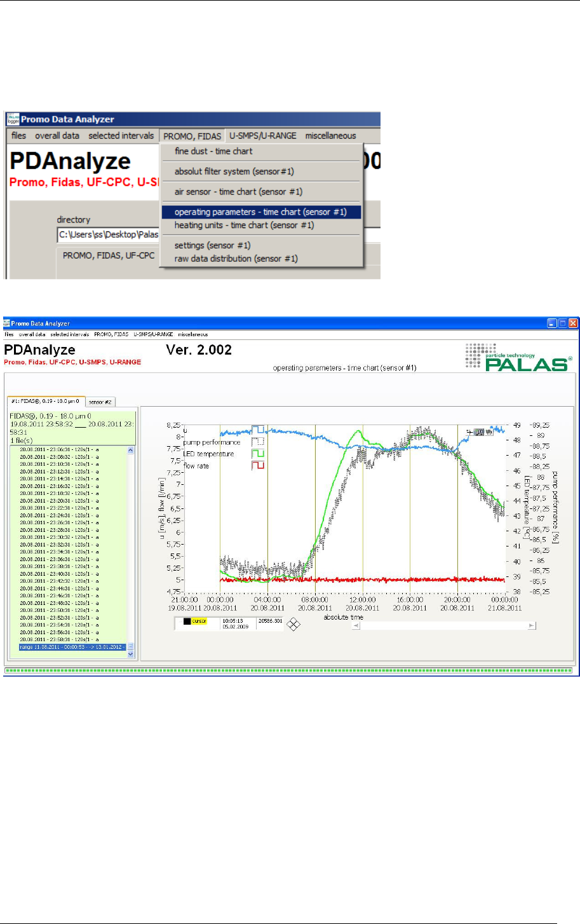The width and height of the screenshot is (580, 924).
Task: Select the crosshair cursor tool in graph palette
Action: 469,432
